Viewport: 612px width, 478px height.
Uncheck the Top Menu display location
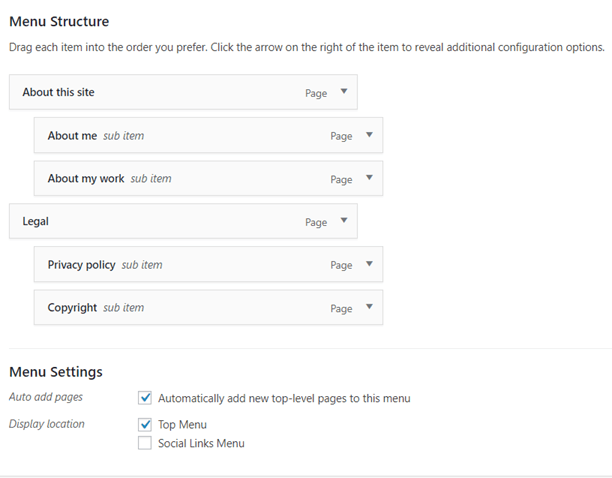click(x=145, y=424)
